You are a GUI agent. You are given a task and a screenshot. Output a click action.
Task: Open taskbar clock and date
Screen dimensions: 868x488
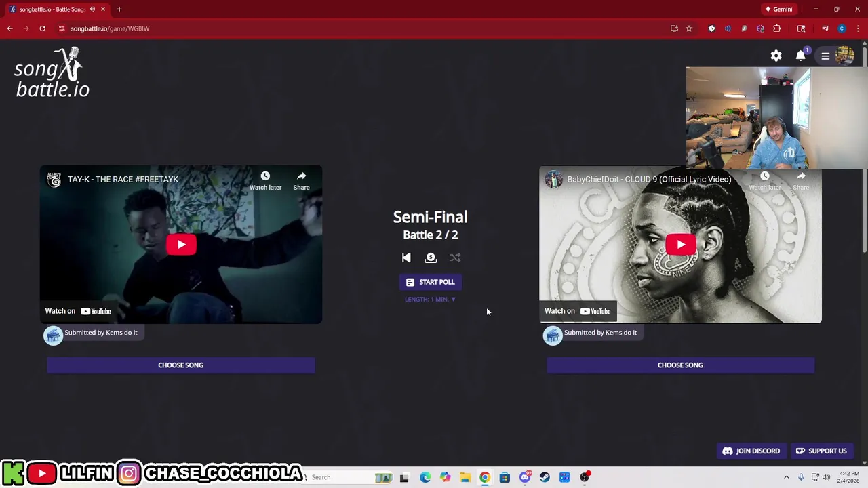click(849, 477)
